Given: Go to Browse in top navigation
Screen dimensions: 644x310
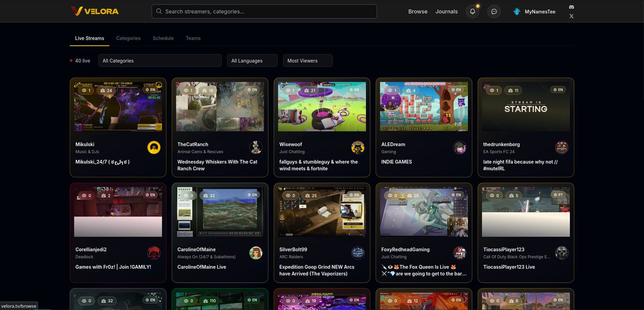Looking at the screenshot, I should [x=418, y=11].
